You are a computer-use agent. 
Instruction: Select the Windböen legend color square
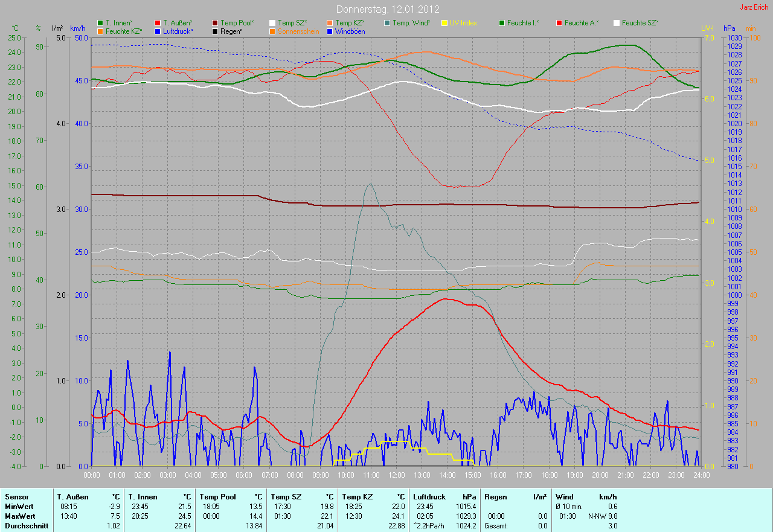click(330, 31)
